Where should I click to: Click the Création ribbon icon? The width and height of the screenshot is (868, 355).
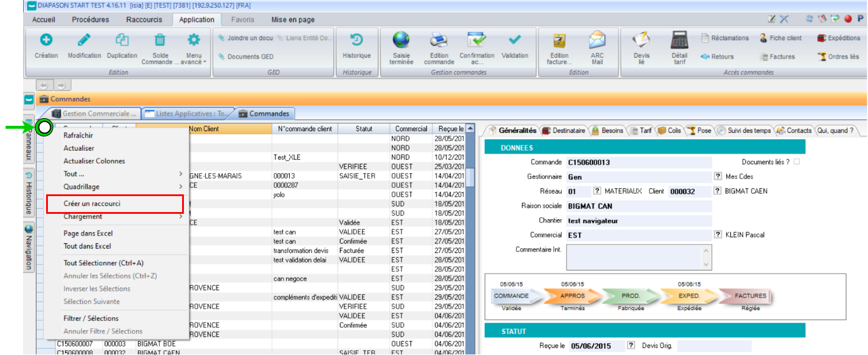point(46,41)
